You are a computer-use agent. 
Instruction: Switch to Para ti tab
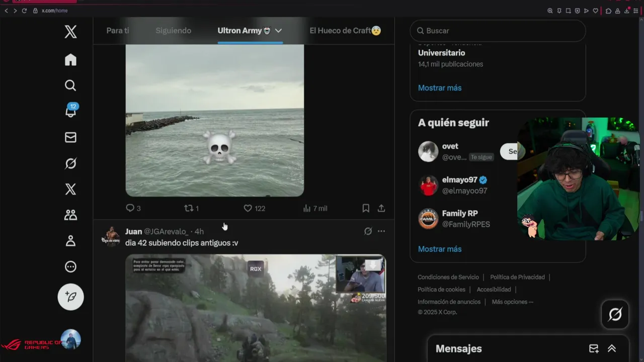[x=118, y=31]
